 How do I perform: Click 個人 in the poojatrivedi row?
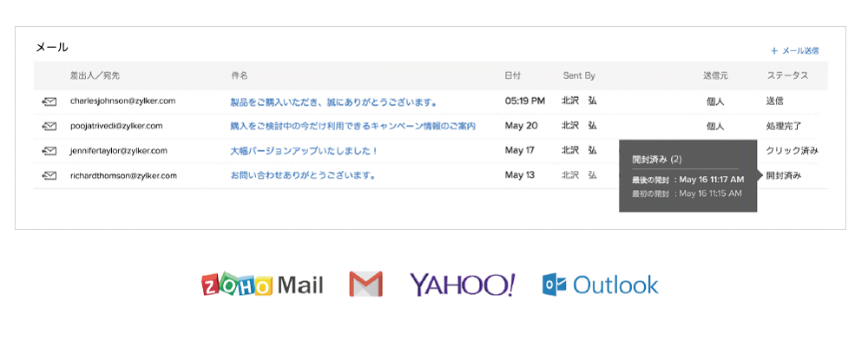[x=715, y=126]
